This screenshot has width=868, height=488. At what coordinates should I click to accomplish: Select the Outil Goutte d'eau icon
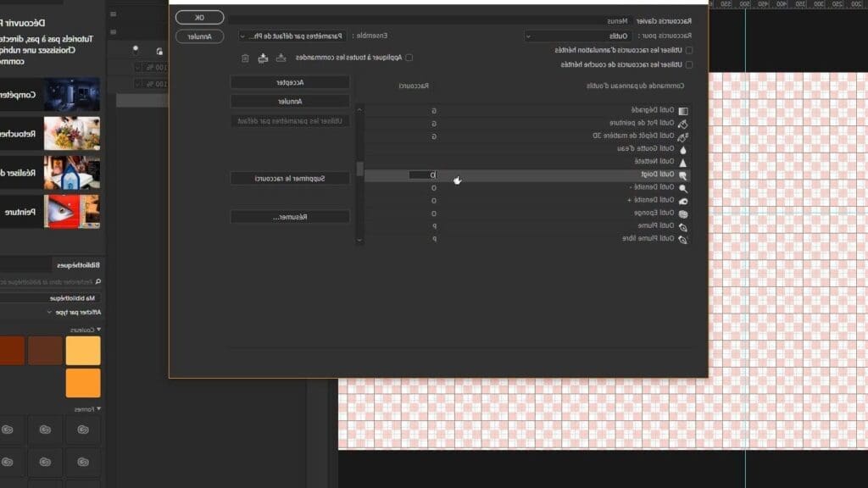click(x=683, y=149)
